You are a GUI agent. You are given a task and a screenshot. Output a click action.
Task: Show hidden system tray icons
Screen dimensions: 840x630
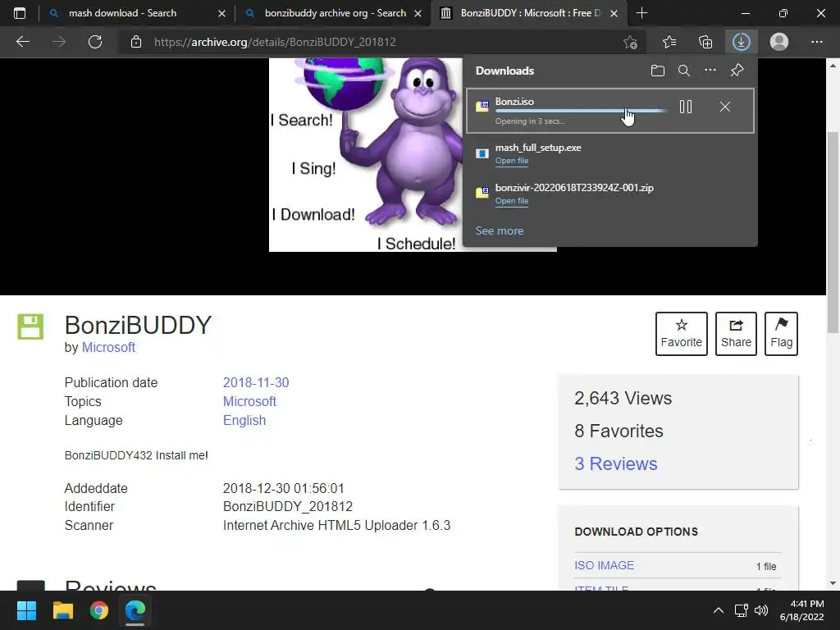tap(719, 610)
